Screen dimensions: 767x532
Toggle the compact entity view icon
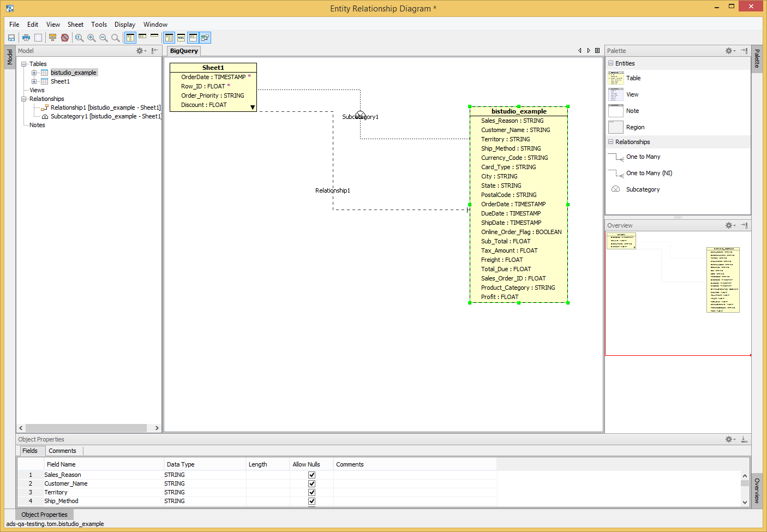(142, 38)
